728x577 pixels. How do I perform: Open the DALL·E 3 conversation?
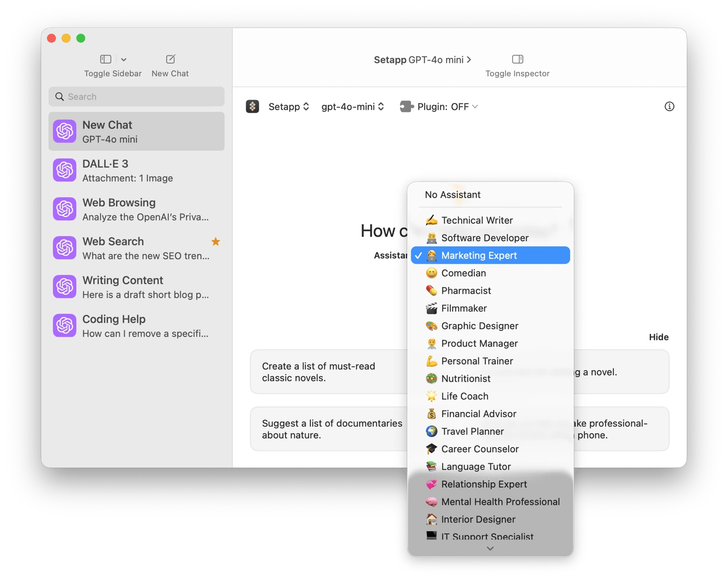point(136,171)
